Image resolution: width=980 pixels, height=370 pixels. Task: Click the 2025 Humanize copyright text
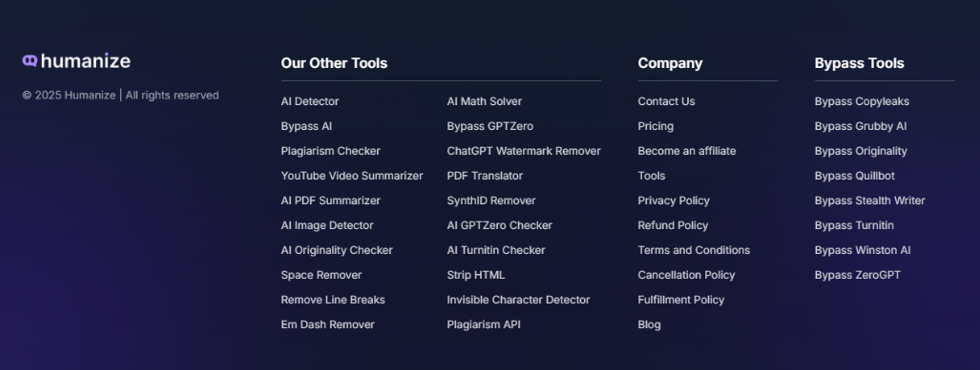(121, 95)
